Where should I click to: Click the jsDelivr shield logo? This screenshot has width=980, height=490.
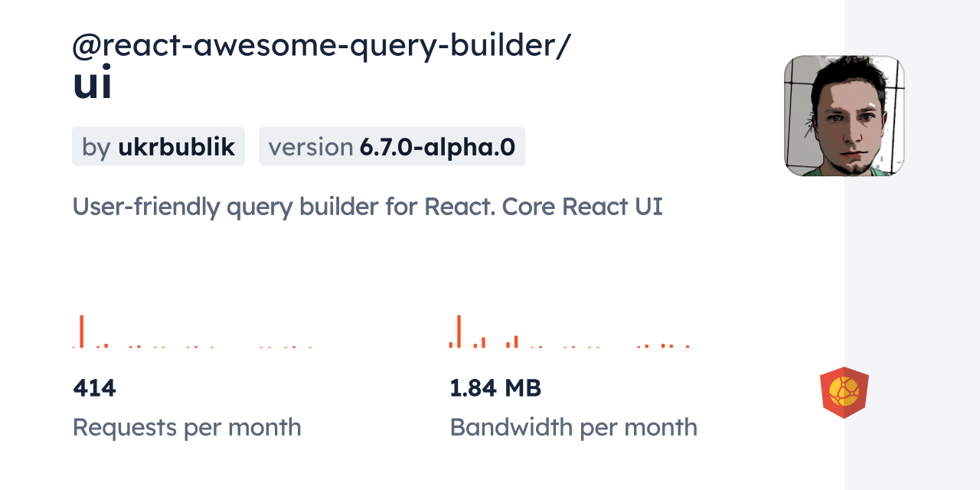(844, 393)
